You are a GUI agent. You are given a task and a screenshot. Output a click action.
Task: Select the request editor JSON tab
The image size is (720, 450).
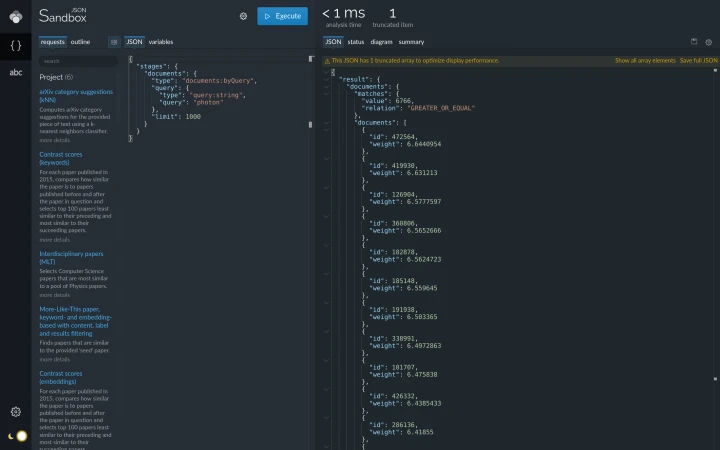point(134,42)
